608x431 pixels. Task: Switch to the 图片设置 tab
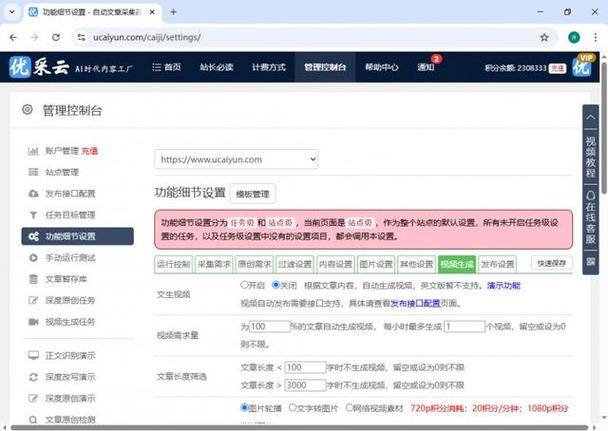pos(376,264)
